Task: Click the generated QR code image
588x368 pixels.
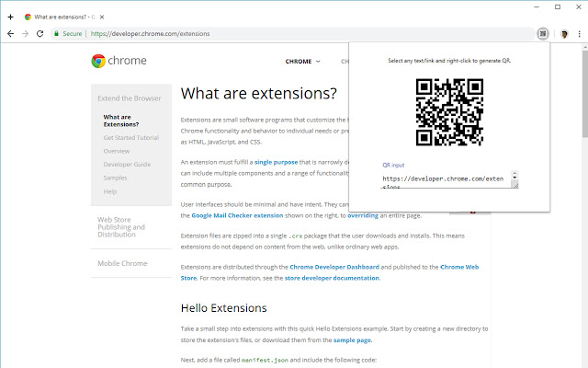Action: point(449,112)
